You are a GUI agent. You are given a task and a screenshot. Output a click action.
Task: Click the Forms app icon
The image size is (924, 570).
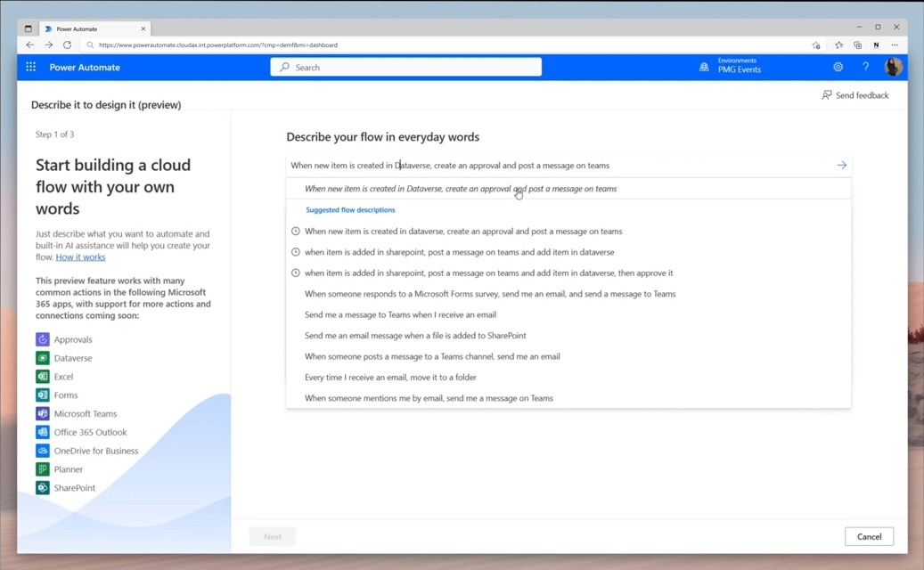[43, 395]
